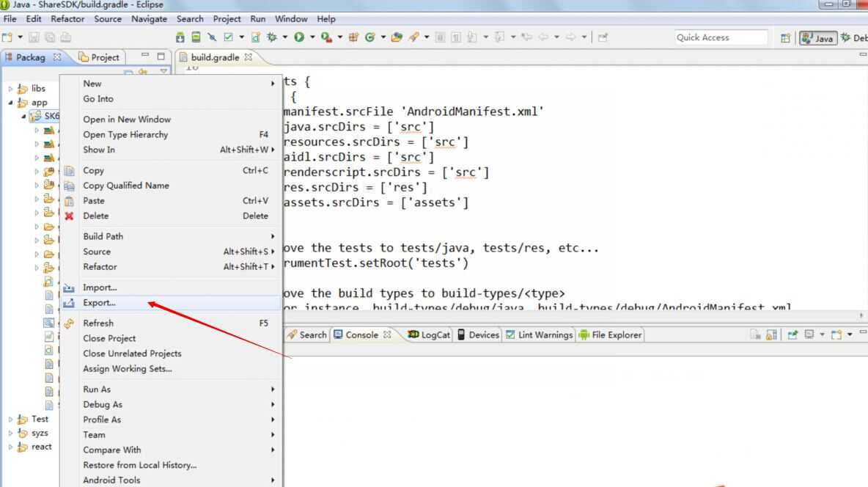Screen dimensions: 868x487
Task: Choose Go Into in context menu
Action: (172, 98)
